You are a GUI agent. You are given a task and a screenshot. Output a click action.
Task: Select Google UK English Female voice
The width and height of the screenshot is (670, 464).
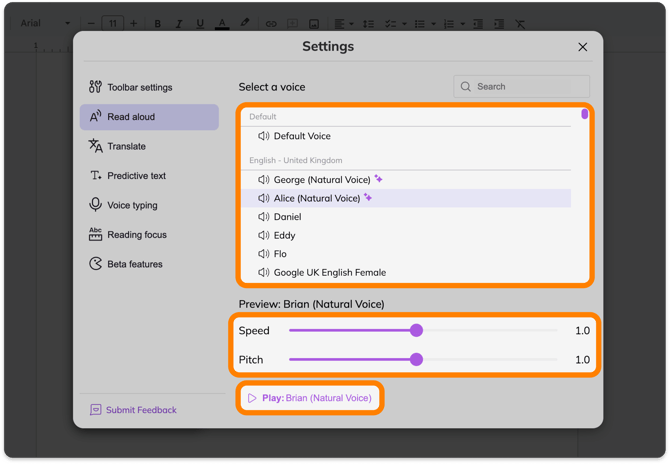click(406, 273)
